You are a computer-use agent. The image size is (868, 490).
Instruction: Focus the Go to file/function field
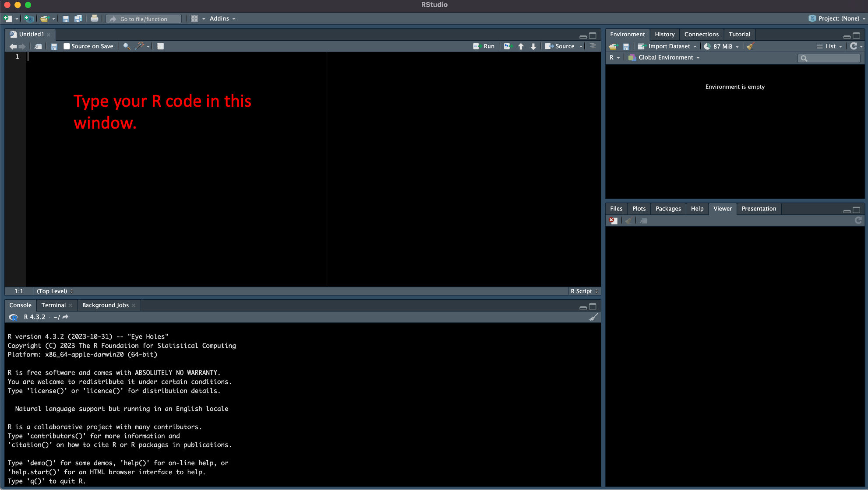(x=144, y=19)
